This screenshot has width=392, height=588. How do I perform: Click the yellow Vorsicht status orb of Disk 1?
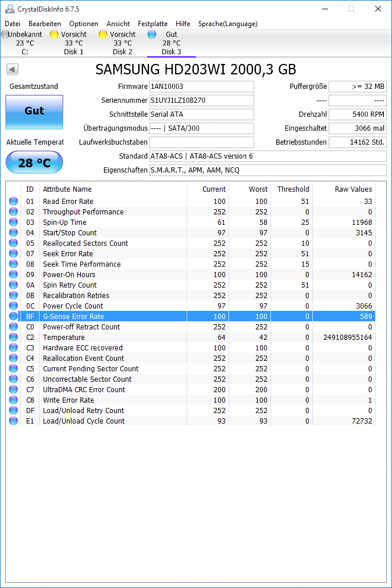[54, 34]
